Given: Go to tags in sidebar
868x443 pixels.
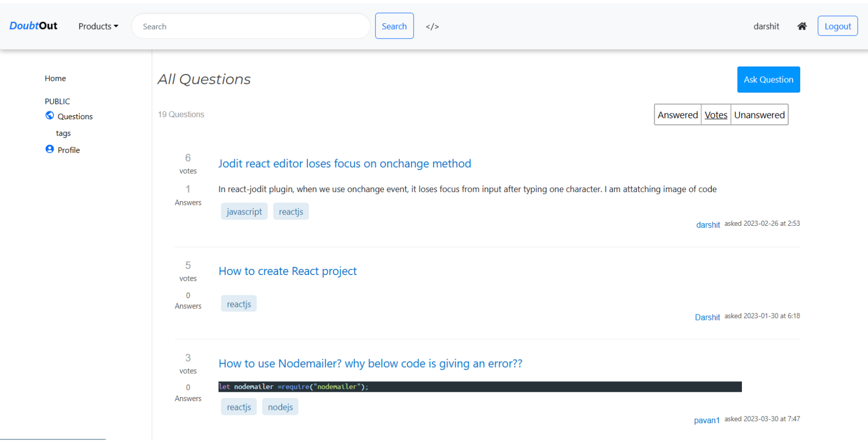Looking at the screenshot, I should click(x=63, y=133).
